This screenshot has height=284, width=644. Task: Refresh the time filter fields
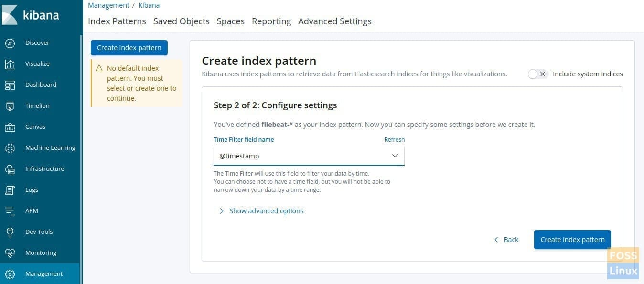click(x=395, y=140)
